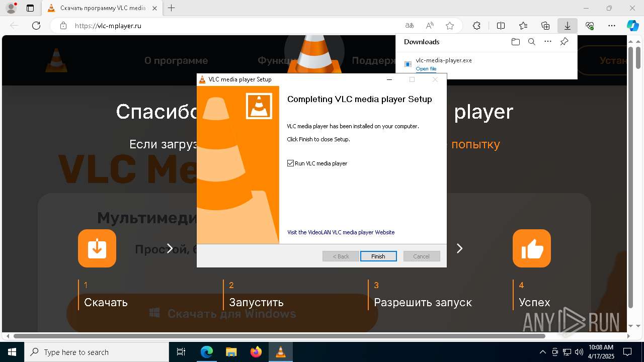This screenshot has height=362, width=644.
Task: Open the network tray icon
Action: coord(567,352)
